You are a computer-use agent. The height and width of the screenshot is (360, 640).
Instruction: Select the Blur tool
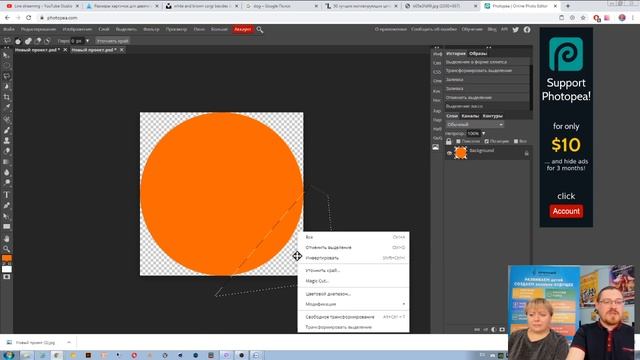click(x=6, y=172)
